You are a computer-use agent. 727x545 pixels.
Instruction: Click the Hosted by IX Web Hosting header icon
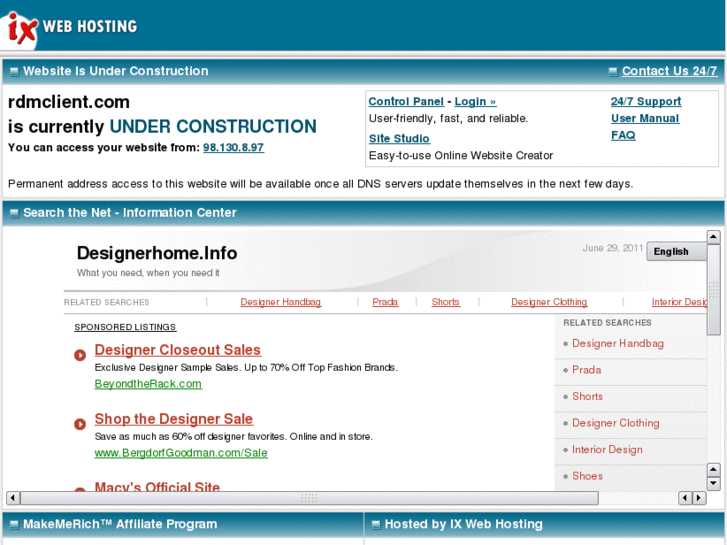376,525
